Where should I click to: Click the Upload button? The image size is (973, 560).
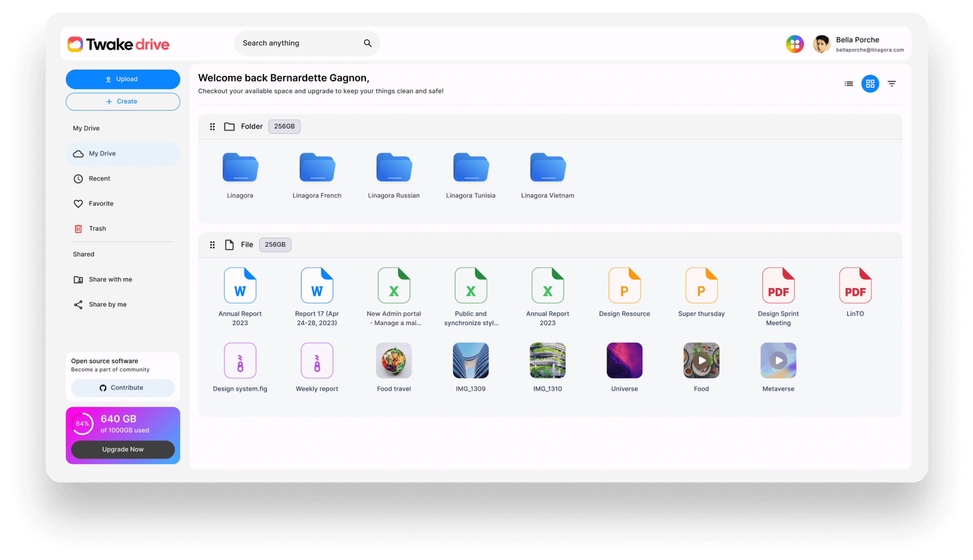click(x=123, y=79)
